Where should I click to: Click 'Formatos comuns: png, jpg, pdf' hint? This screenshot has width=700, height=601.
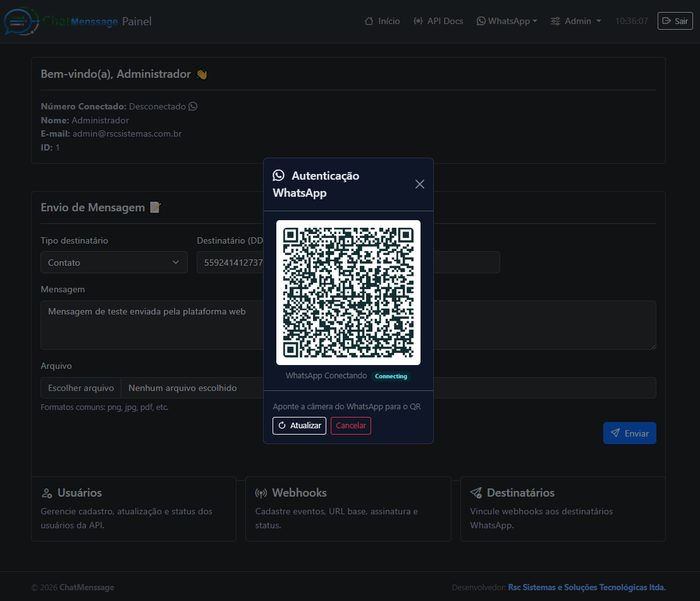pos(104,407)
